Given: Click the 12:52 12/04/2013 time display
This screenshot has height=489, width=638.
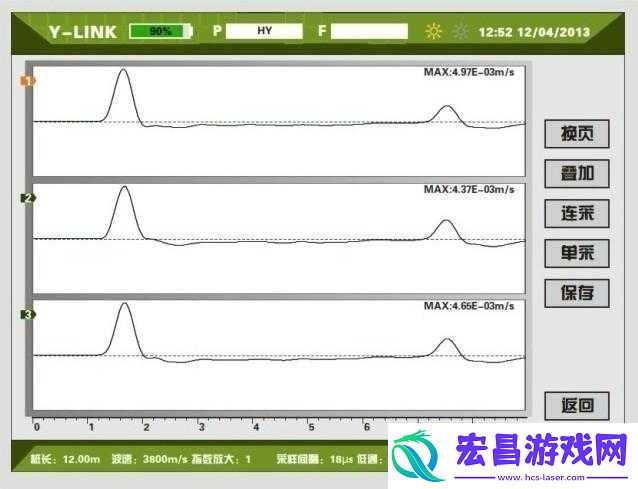Looking at the screenshot, I should coord(534,32).
